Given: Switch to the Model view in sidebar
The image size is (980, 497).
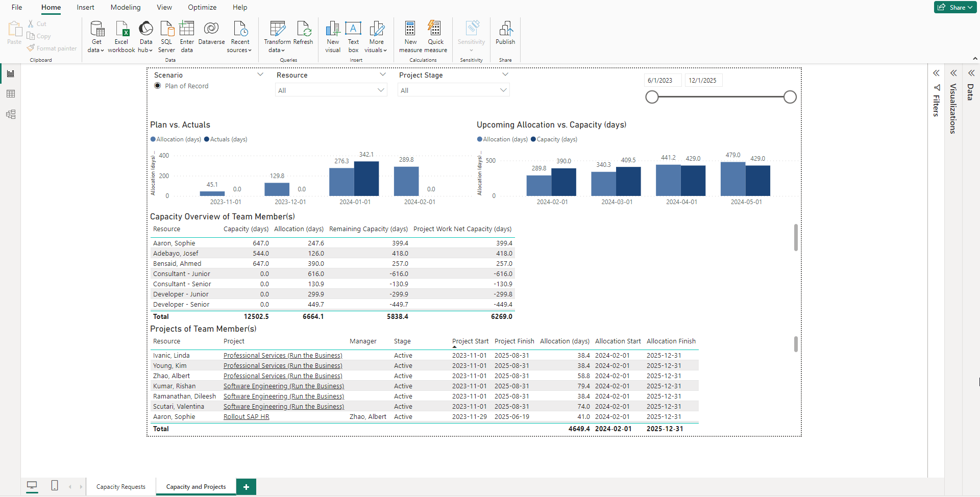Looking at the screenshot, I should pos(11,114).
